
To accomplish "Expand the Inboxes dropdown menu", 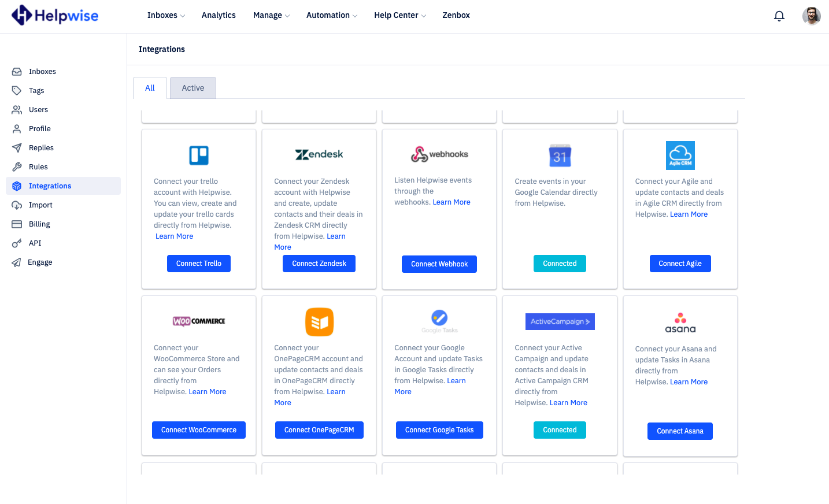I will click(166, 16).
